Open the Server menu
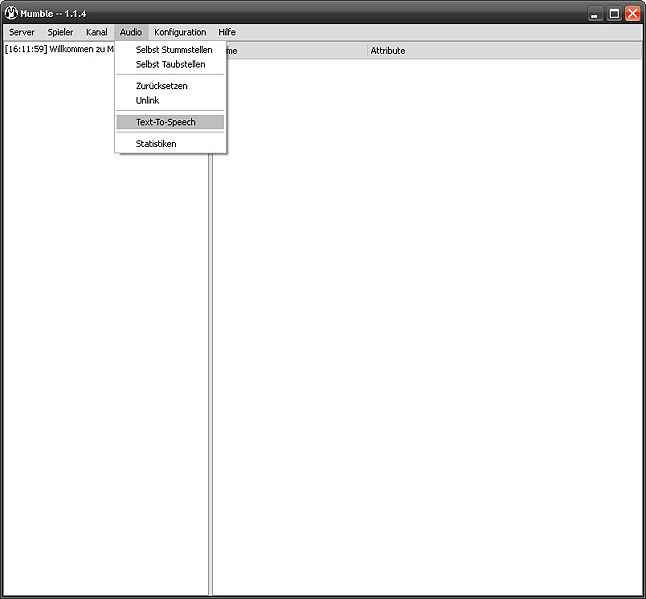Image resolution: width=646 pixels, height=599 pixels. [22, 32]
